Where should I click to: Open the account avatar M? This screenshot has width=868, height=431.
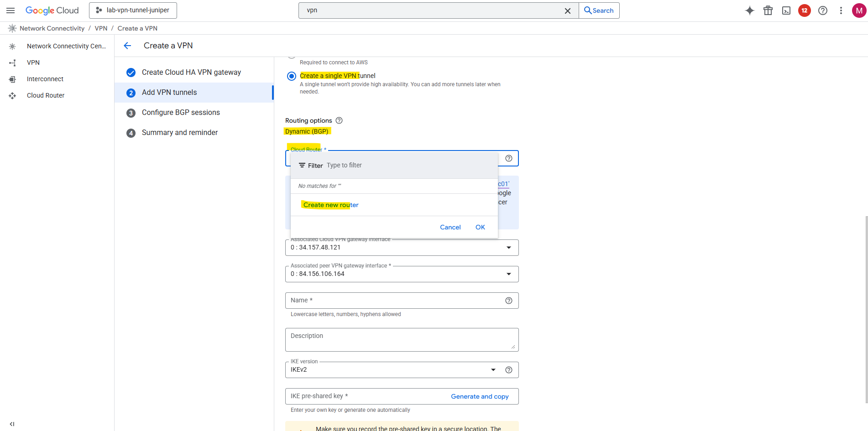(x=859, y=10)
